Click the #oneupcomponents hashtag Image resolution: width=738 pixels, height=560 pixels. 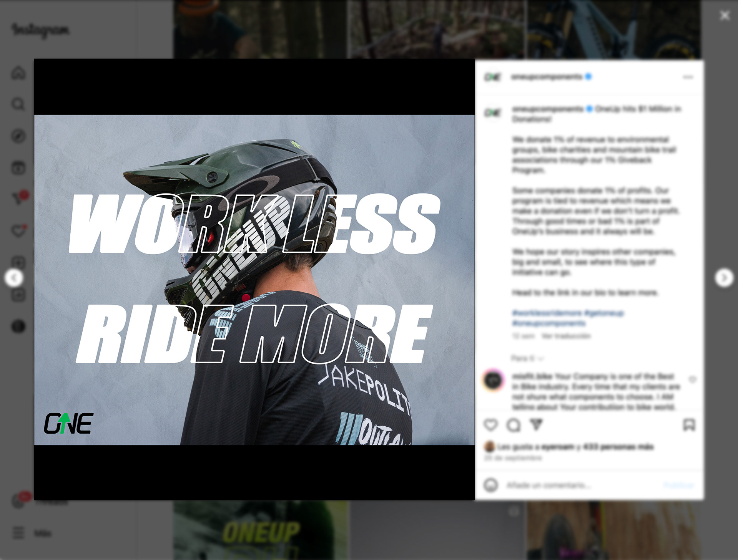click(549, 323)
